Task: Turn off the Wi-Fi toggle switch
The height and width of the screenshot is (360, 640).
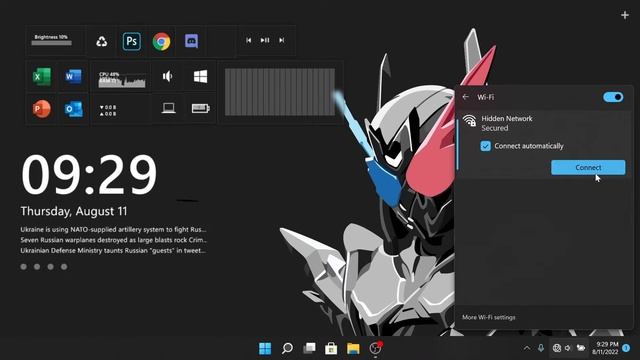Action: [x=613, y=97]
